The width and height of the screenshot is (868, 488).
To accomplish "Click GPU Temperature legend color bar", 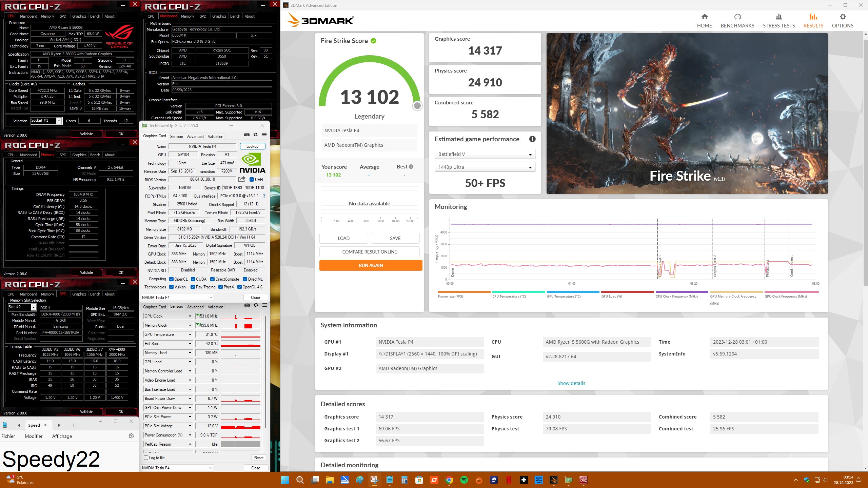I will [573, 292].
